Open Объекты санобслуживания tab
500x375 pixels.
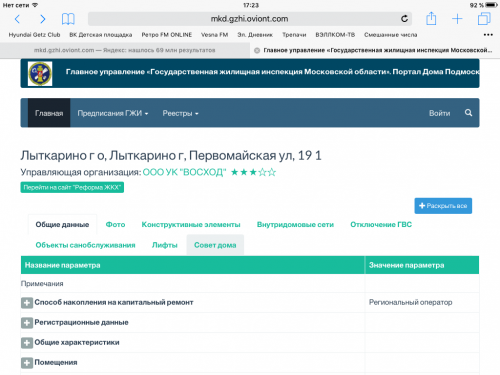tap(85, 245)
